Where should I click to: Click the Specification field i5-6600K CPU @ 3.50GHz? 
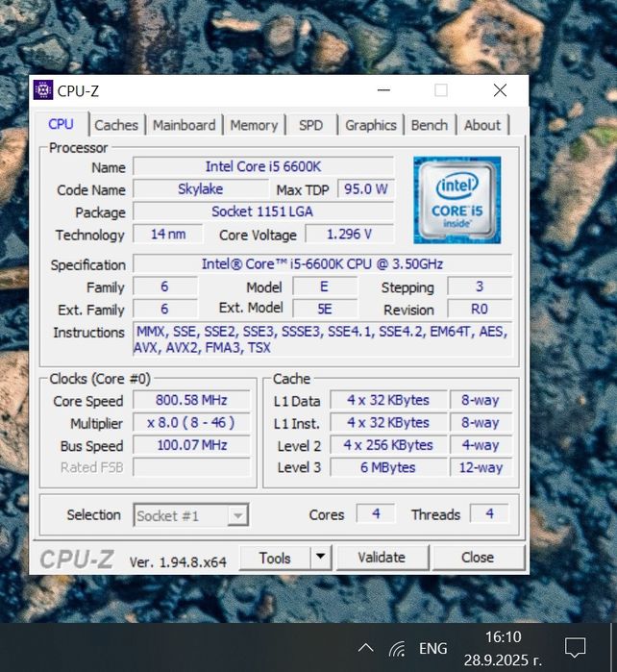point(322,263)
